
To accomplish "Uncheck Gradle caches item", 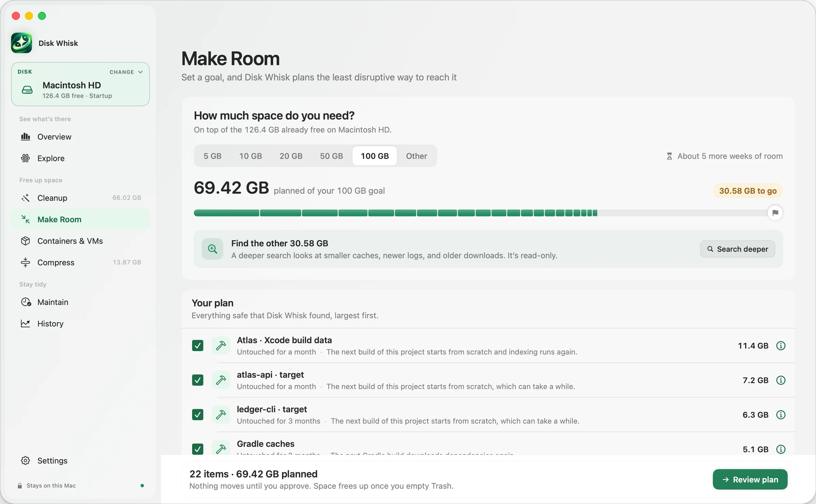I will (x=198, y=449).
